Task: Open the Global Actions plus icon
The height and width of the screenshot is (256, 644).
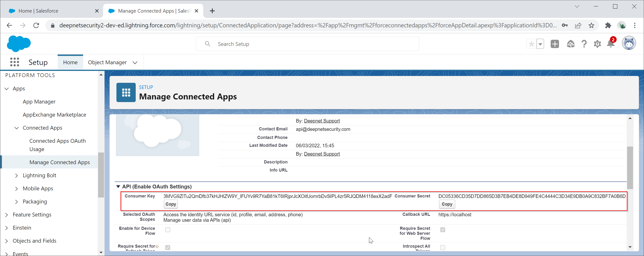Action: [554, 44]
